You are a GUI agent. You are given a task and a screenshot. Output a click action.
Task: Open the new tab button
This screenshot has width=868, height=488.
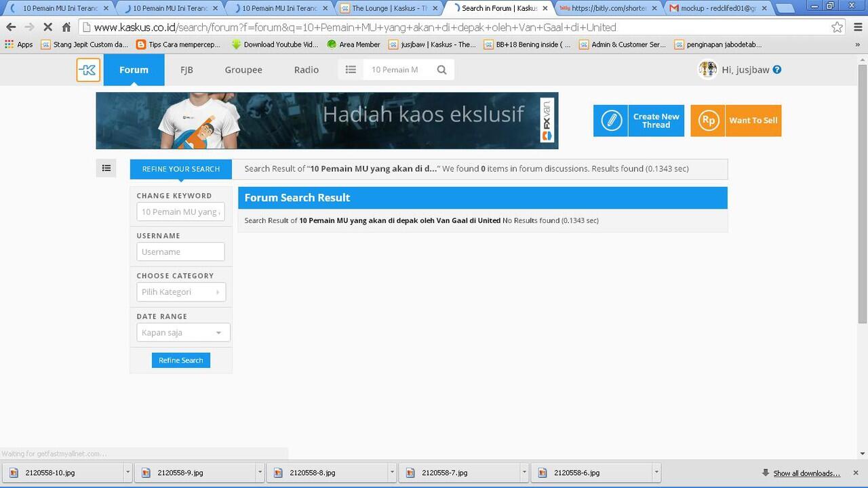tap(785, 8)
